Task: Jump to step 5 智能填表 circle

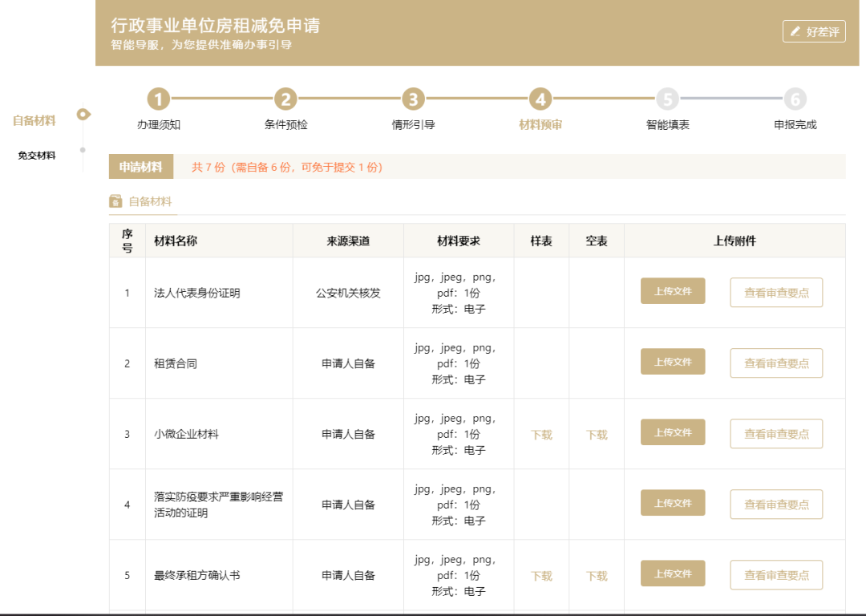Action: click(667, 99)
